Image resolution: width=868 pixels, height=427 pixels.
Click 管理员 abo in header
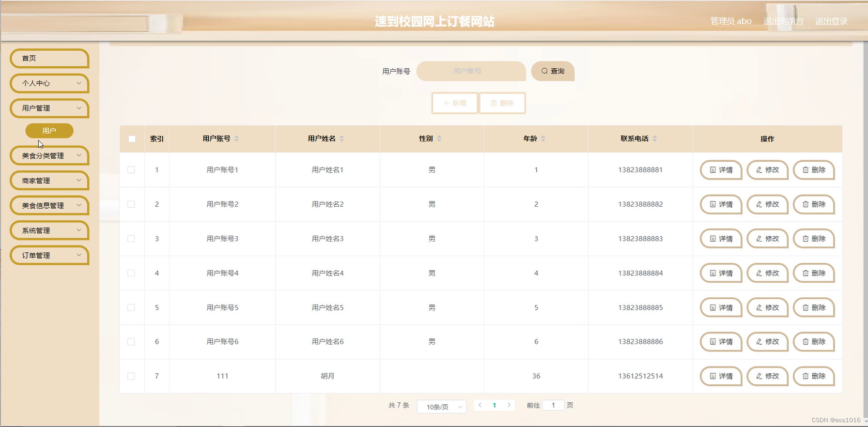point(731,21)
